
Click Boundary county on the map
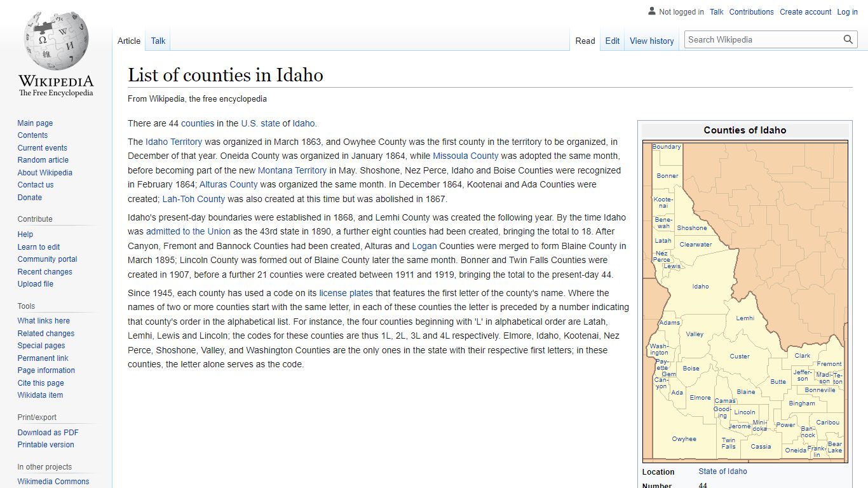point(667,147)
